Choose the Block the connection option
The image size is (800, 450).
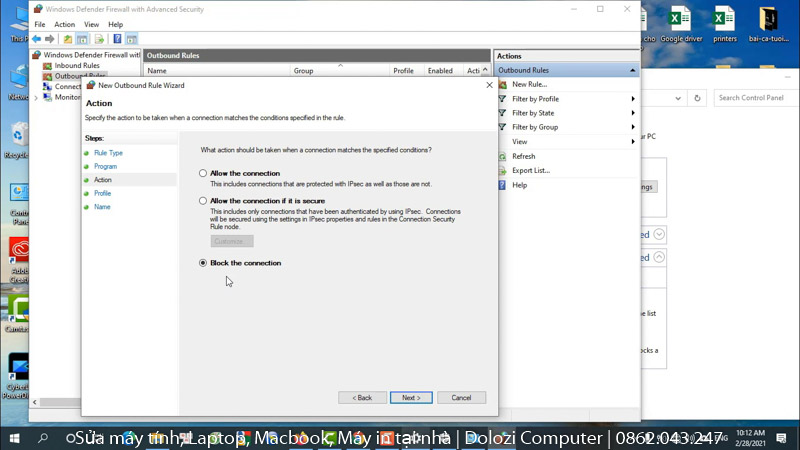203,263
